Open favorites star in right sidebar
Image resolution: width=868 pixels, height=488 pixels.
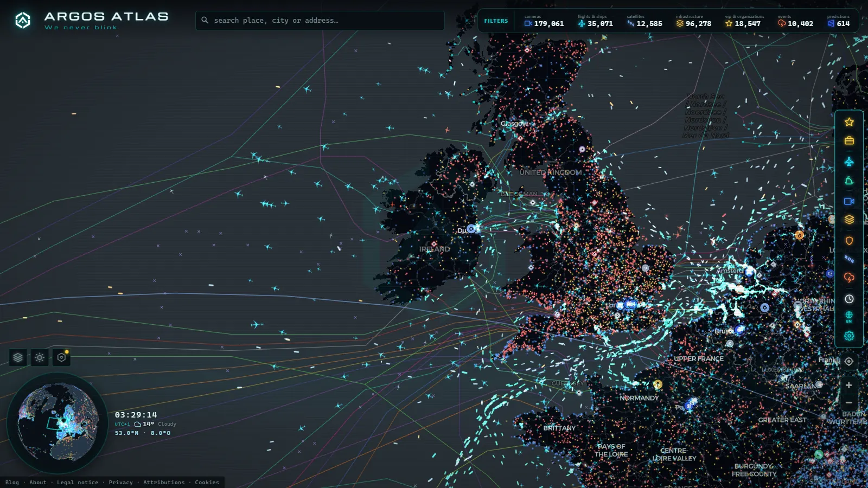click(849, 122)
